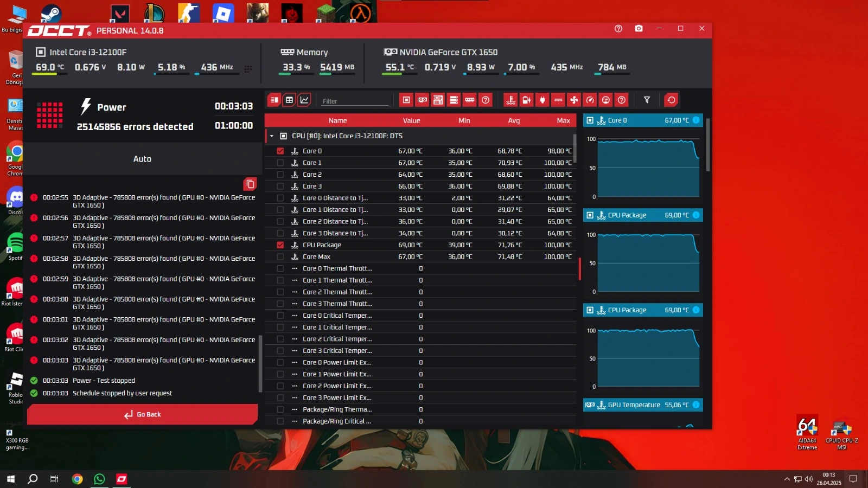The image size is (868, 488).
Task: Select 'Schedule stopped by user request' log entry
Action: [x=122, y=393]
